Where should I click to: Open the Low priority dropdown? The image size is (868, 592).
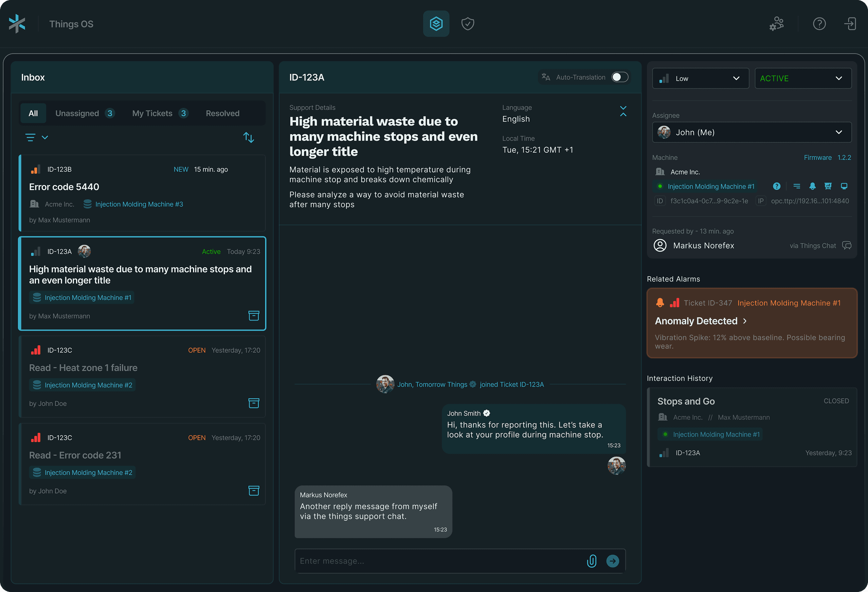coord(700,79)
